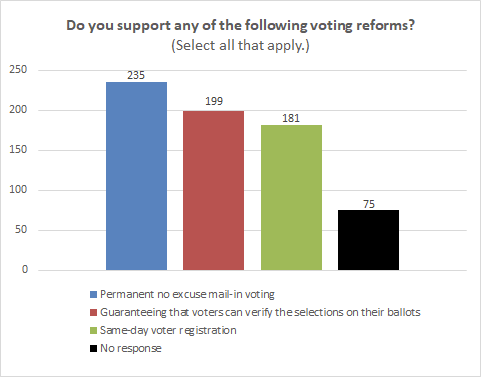Click the green bar valued 181
Viewport: 481px width, 377px height.
point(291,198)
